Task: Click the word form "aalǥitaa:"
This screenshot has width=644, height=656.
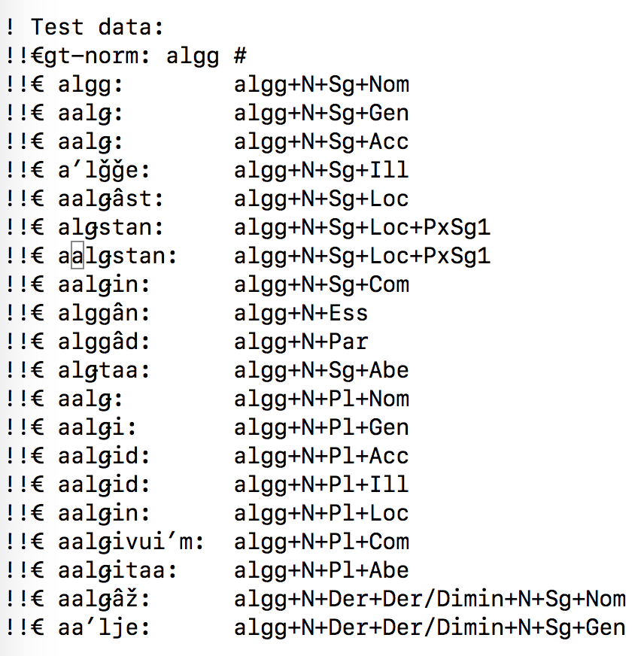Action: click(117, 570)
